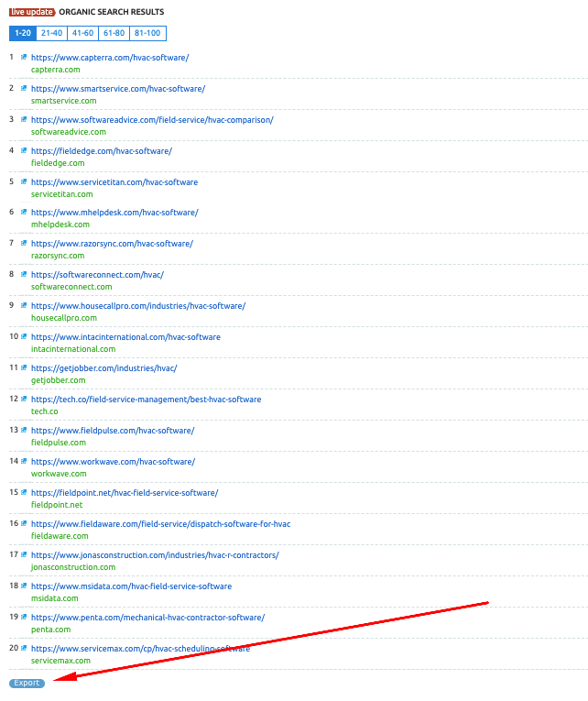
Task: Click green workwave.com domain text
Action: point(59,474)
